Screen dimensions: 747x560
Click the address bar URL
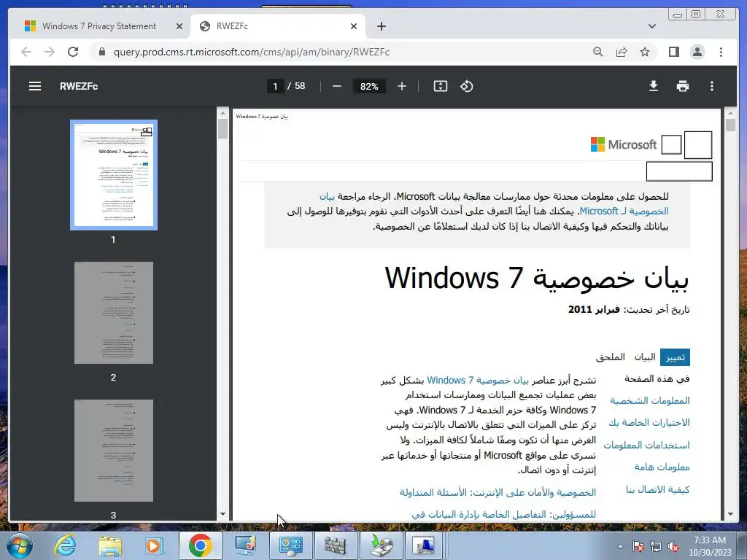pos(252,52)
